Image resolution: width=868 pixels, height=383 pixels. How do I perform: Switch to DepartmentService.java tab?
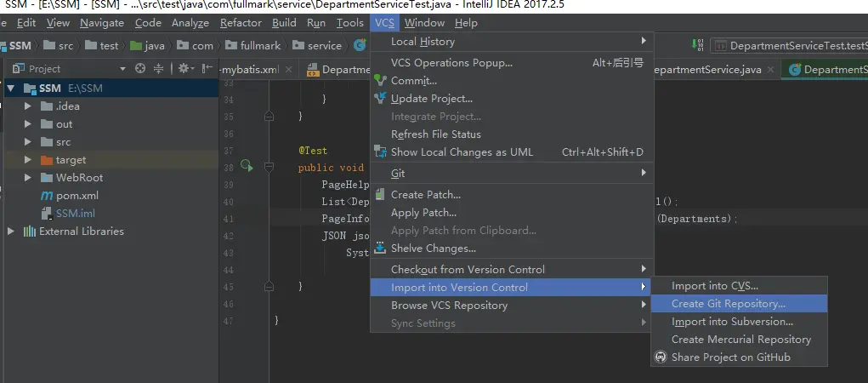pos(707,70)
